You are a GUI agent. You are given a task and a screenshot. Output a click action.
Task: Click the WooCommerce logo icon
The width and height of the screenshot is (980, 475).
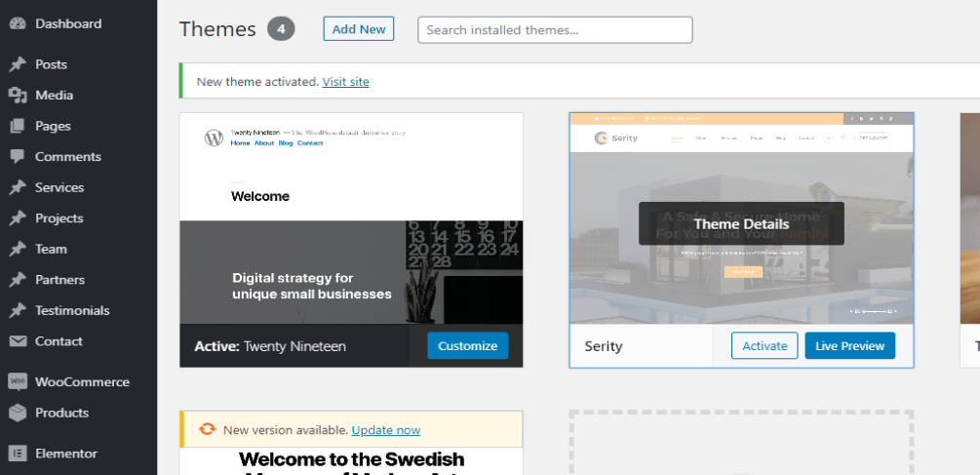tap(17, 382)
